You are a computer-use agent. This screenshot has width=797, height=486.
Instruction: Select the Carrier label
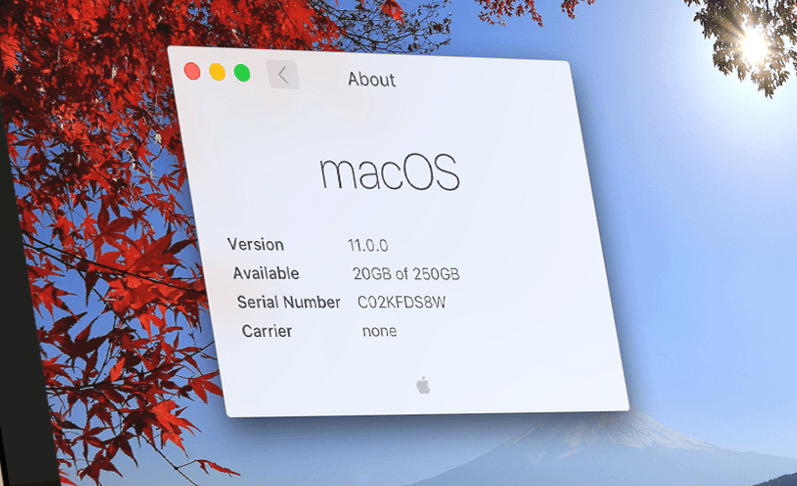click(x=267, y=331)
